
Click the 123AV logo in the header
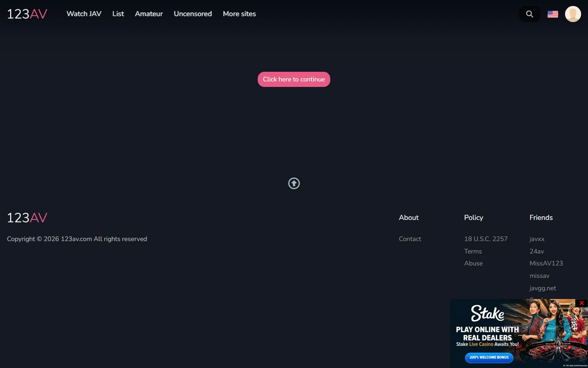tap(27, 14)
